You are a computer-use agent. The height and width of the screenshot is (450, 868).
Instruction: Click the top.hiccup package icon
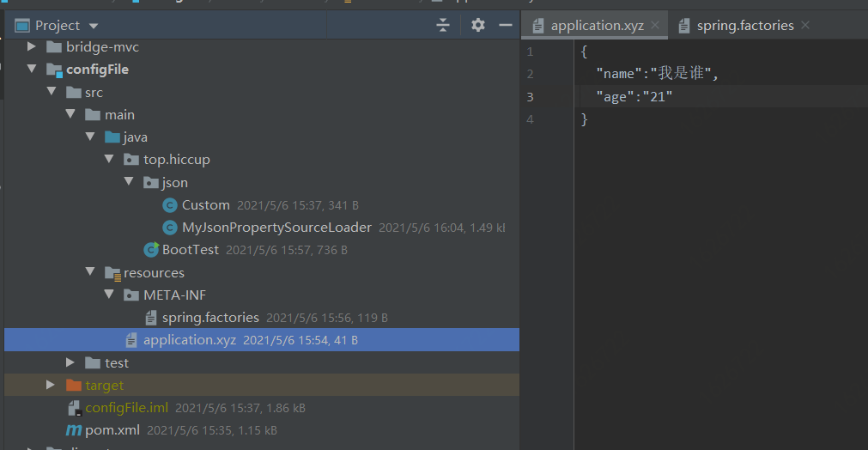[x=131, y=160]
